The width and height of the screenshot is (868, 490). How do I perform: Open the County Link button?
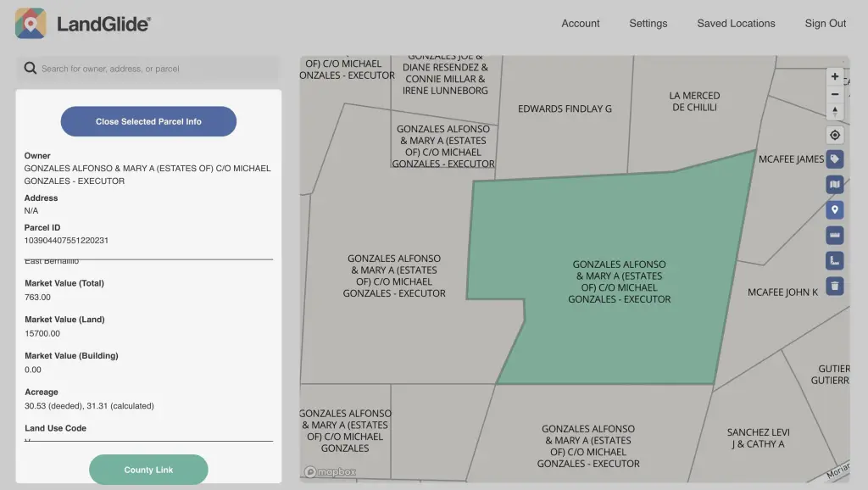(x=148, y=470)
